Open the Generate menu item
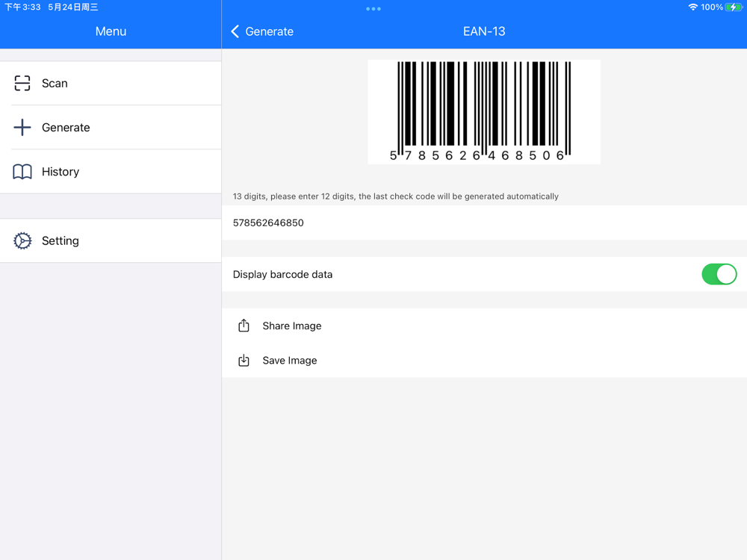The image size is (747, 560). pyautogui.click(x=111, y=127)
